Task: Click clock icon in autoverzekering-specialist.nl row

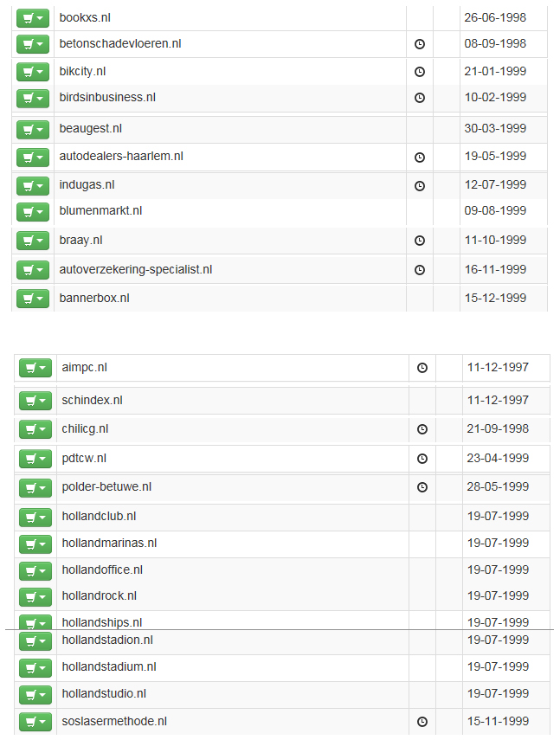Action: [420, 270]
